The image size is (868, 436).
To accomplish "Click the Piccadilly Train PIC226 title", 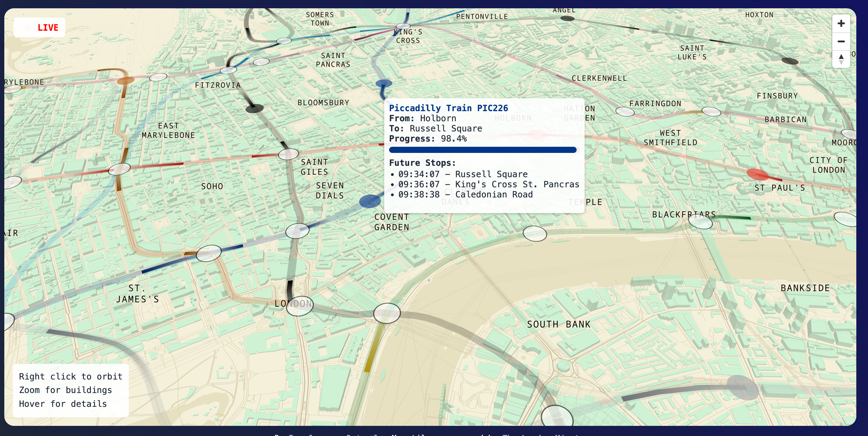I will [448, 108].
